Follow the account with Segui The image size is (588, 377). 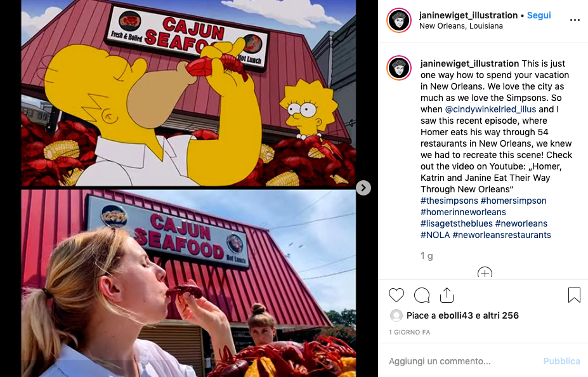[x=539, y=15]
